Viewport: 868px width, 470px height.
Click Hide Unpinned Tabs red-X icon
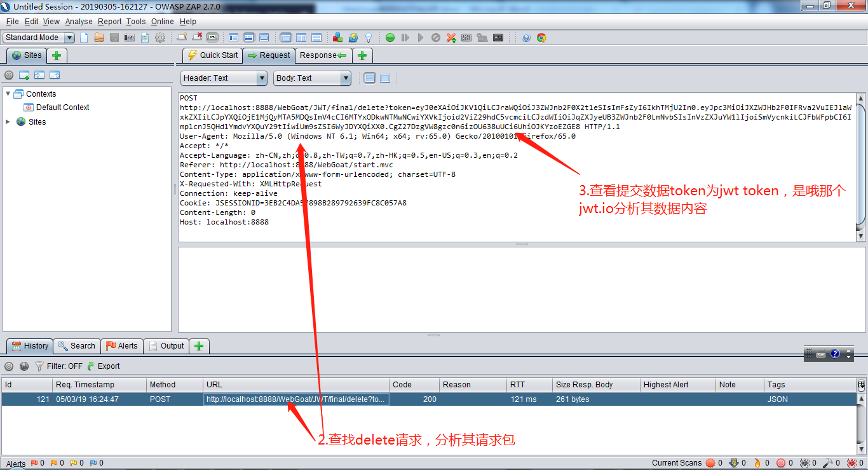(197, 38)
